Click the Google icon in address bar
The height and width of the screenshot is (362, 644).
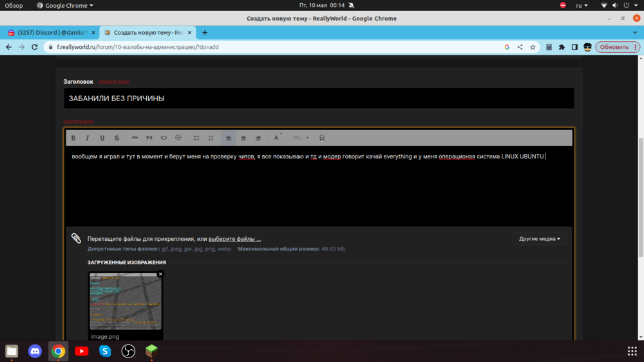pos(507,47)
